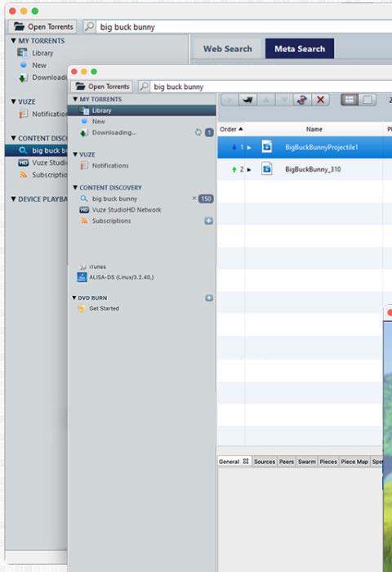Click the play toolbar button in front window
The width and height of the screenshot is (392, 572).
point(229,100)
